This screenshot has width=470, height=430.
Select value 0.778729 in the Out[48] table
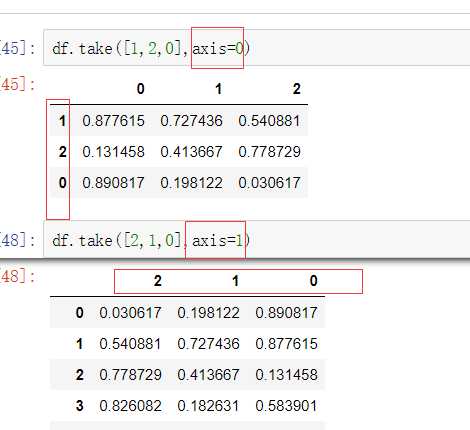click(x=130, y=375)
